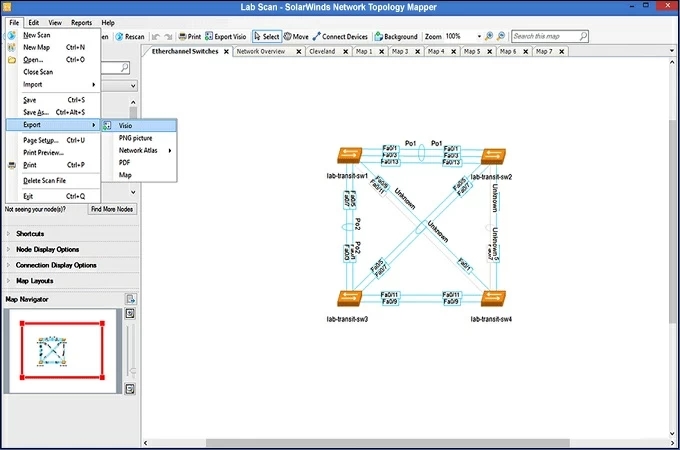Click the printer icon next to Print menu entry
680x450 pixels.
pos(12,165)
